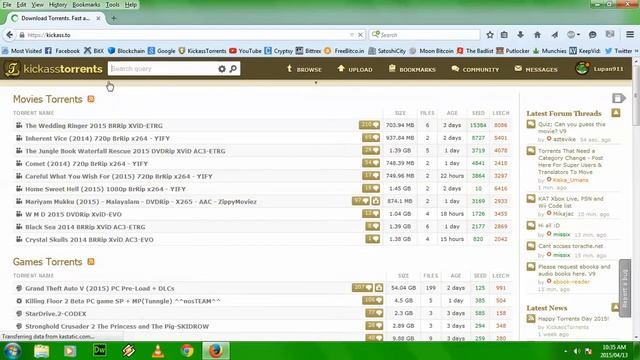Open comments badge for The Wedding Ringer
The height and width of the screenshot is (360, 640).
coord(369,125)
